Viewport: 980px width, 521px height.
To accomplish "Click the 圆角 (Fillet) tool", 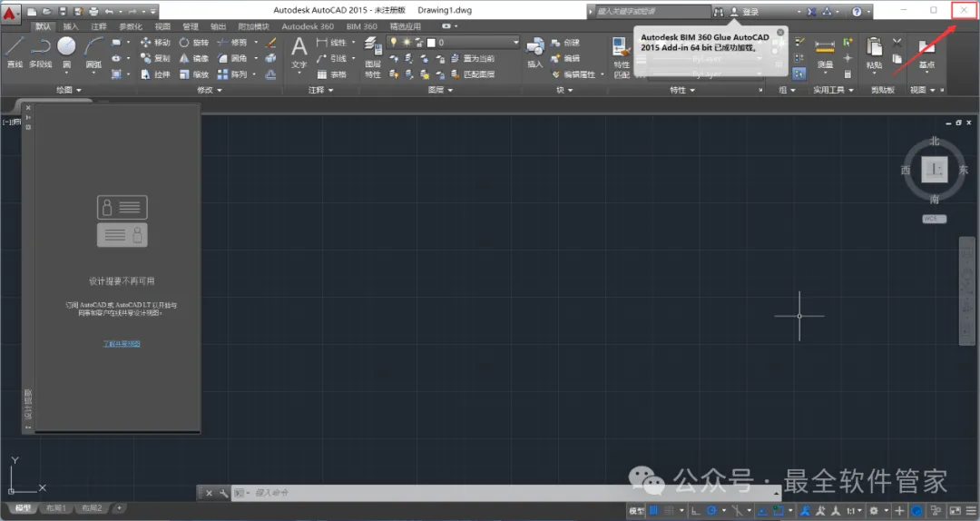I will pos(232,58).
